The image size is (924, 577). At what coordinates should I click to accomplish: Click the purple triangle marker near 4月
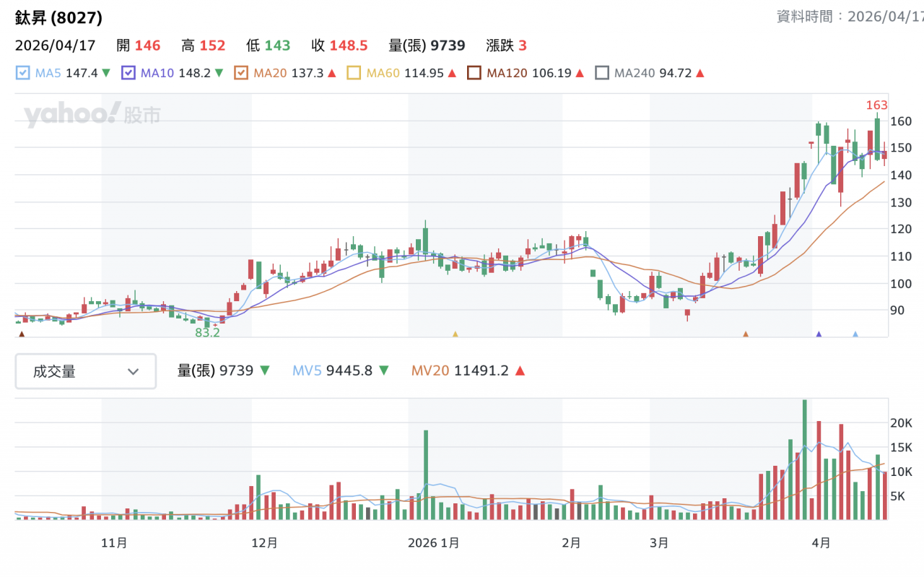pyautogui.click(x=819, y=334)
